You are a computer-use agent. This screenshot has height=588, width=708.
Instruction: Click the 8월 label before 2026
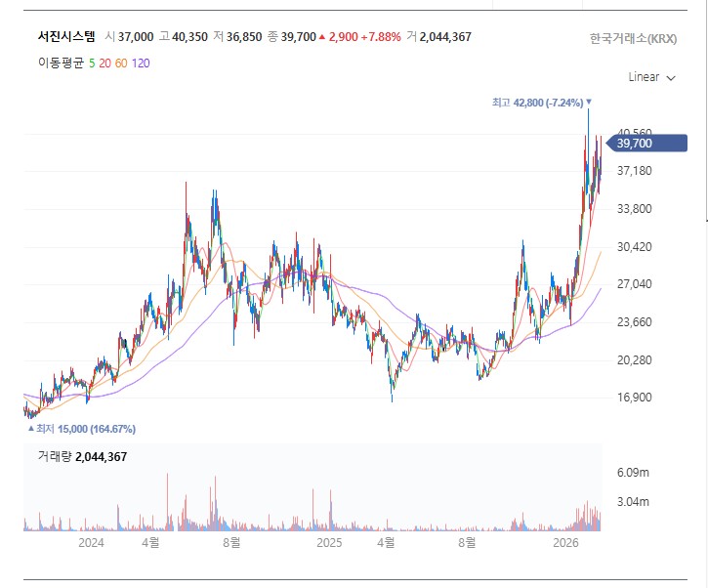click(467, 543)
